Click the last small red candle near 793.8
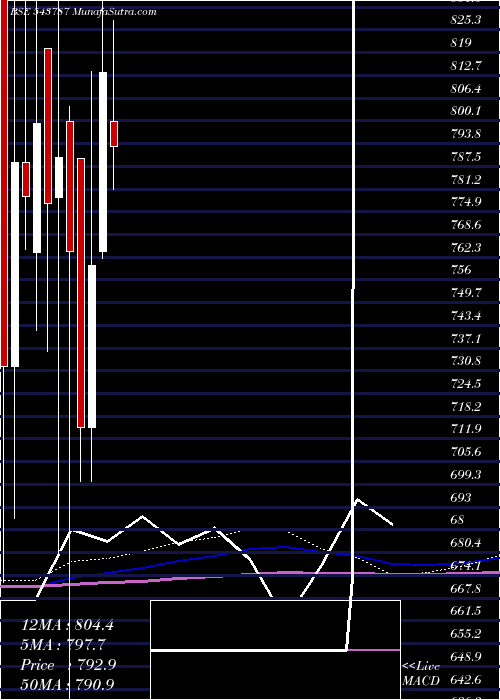Screen dimensions: 500x700 point(114,133)
